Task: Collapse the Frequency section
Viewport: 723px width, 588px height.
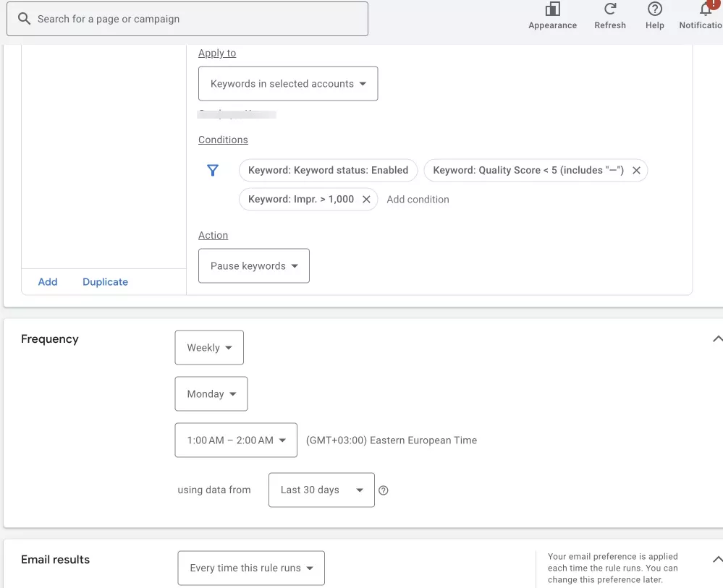Action: (717, 339)
